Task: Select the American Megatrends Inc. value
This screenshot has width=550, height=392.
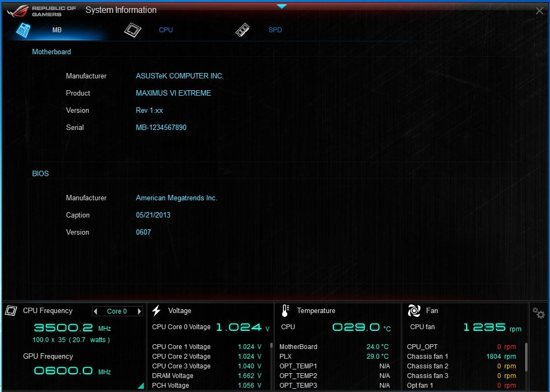Action: (176, 198)
